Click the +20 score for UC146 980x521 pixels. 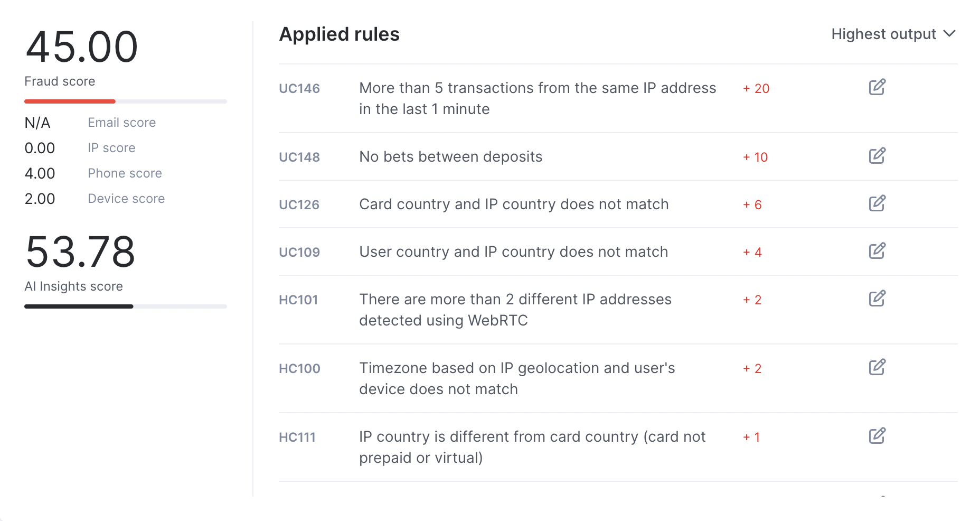tap(756, 88)
